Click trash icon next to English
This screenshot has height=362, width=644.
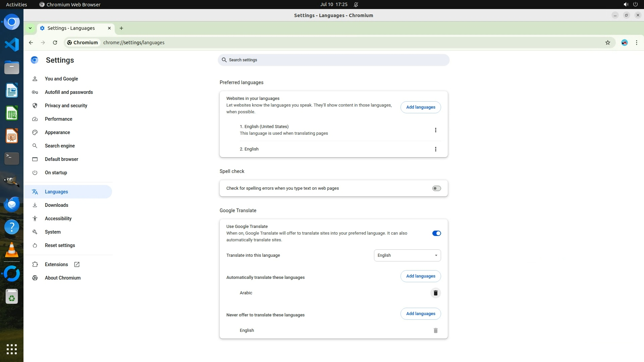point(435,330)
